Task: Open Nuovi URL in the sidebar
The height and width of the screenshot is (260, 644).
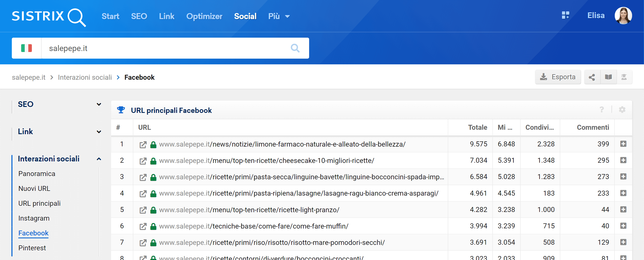Action: pyautogui.click(x=34, y=188)
